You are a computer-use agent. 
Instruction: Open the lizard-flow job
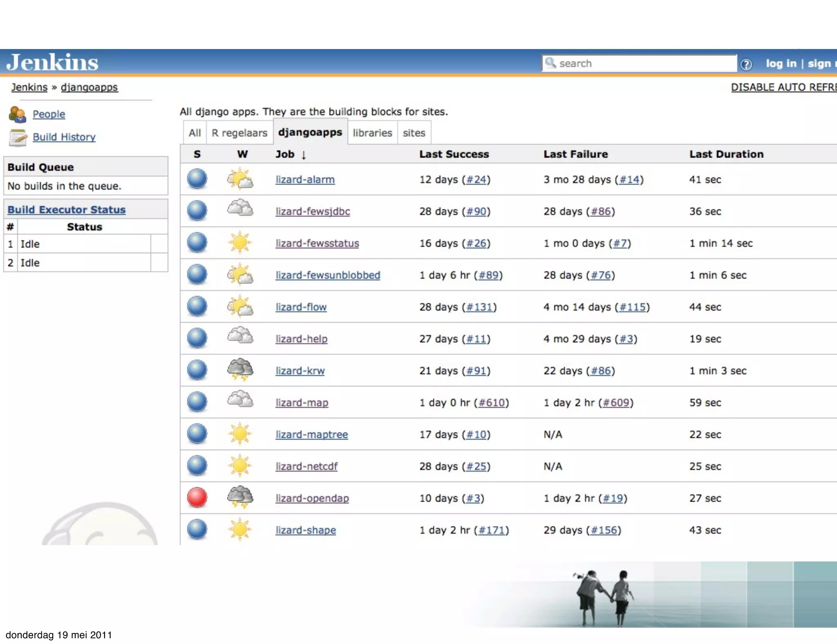coord(301,307)
